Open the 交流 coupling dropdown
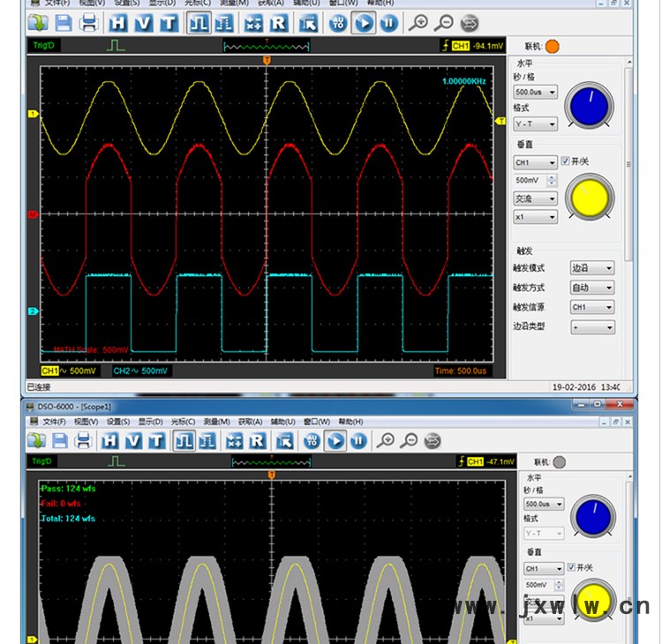Screen dimensions: 662x644 point(536,198)
